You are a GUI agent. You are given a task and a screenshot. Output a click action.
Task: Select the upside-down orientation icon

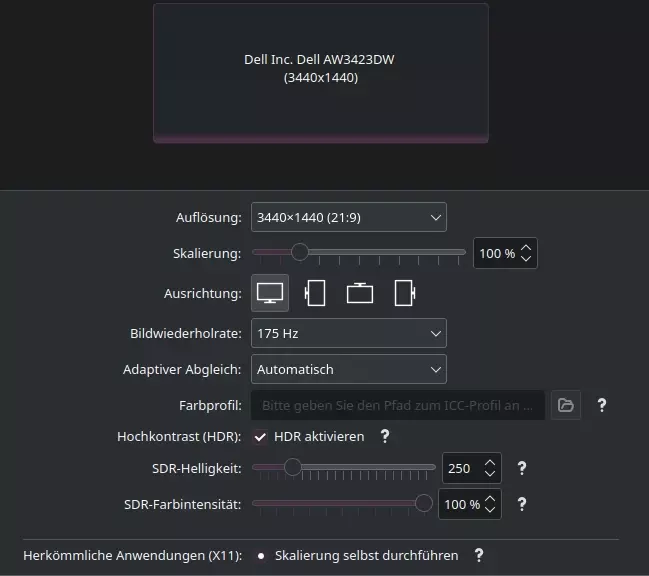pos(360,293)
